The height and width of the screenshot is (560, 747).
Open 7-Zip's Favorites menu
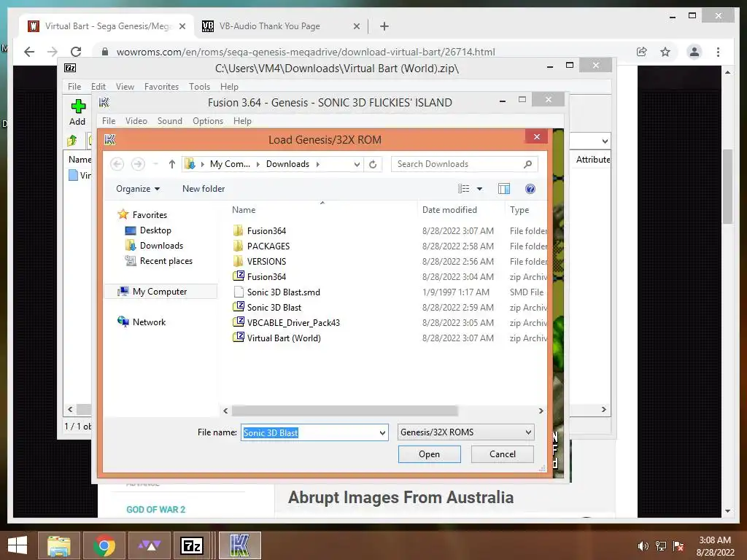[x=161, y=87]
